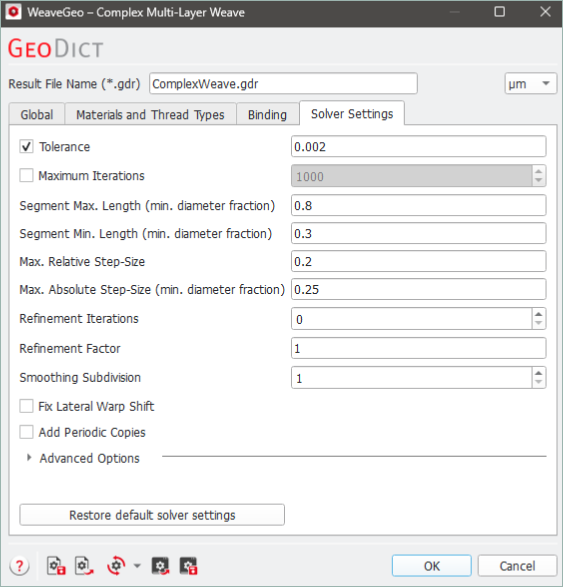Viewport: 563px width, 587px height.
Task: Open the help question mark icon
Action: (x=20, y=565)
